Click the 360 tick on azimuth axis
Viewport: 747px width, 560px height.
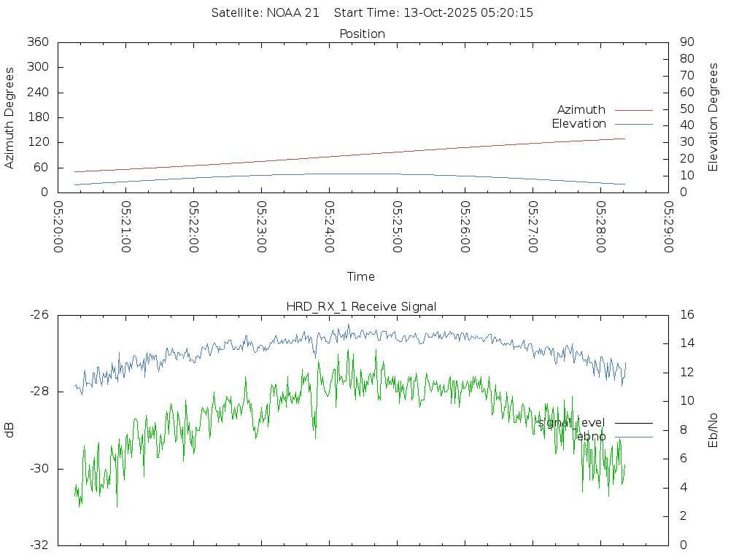point(38,42)
